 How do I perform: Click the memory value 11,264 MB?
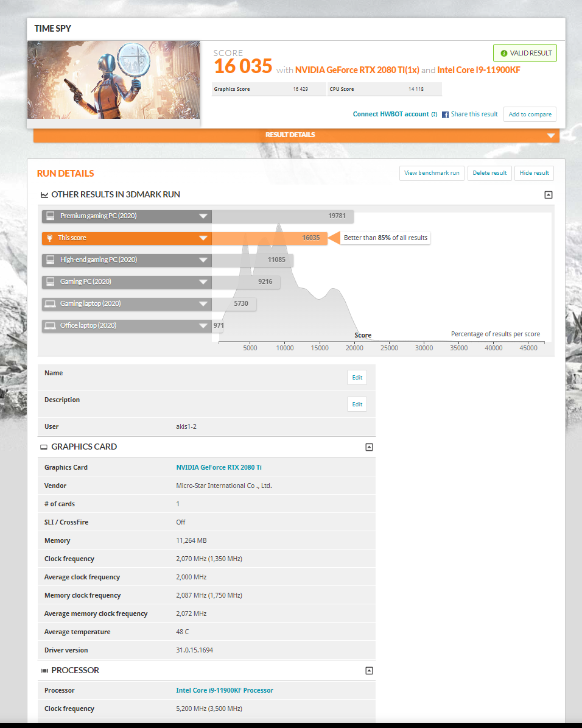[191, 541]
